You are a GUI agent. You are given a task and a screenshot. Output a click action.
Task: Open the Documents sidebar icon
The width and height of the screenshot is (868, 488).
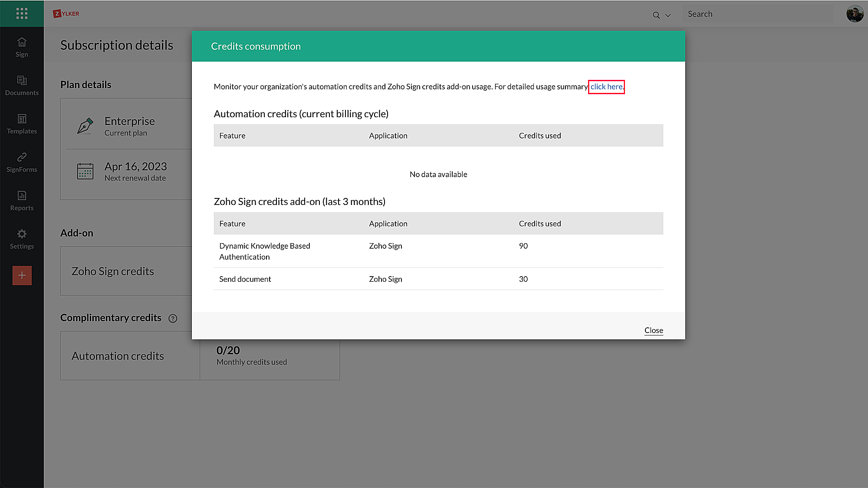tap(22, 81)
